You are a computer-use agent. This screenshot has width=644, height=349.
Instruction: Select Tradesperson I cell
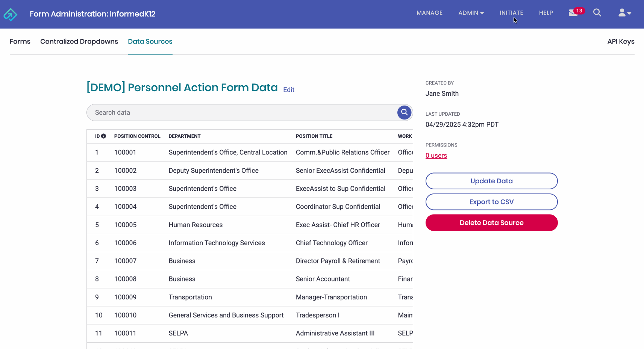(317, 315)
